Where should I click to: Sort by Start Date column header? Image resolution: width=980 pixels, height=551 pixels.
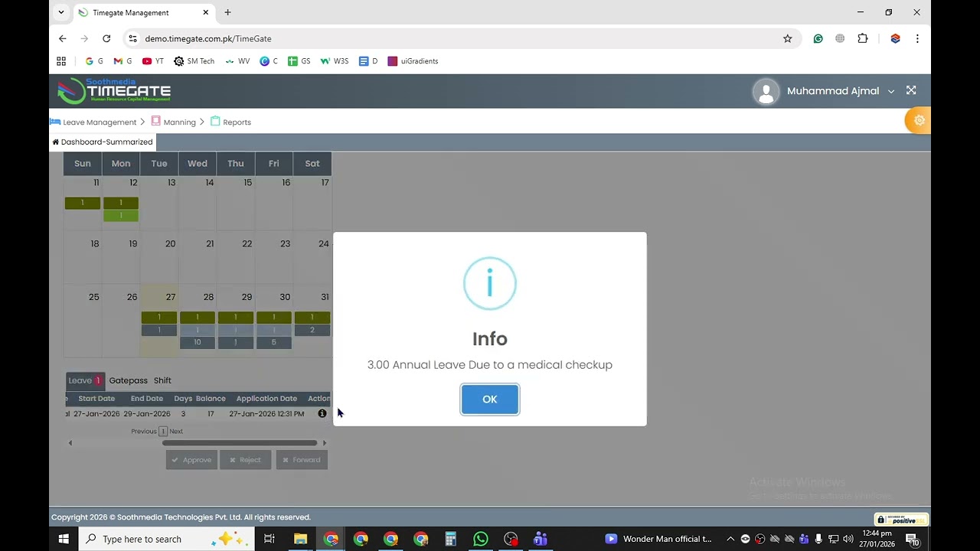(x=96, y=399)
